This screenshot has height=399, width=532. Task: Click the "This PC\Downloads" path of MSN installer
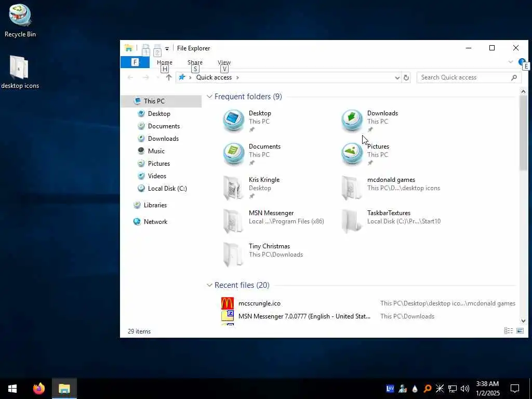407,316
